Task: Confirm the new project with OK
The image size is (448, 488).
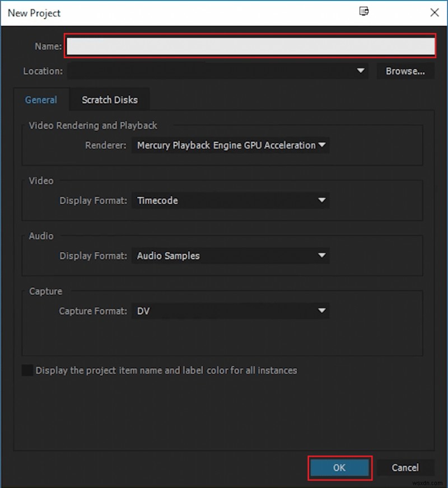Action: click(339, 468)
